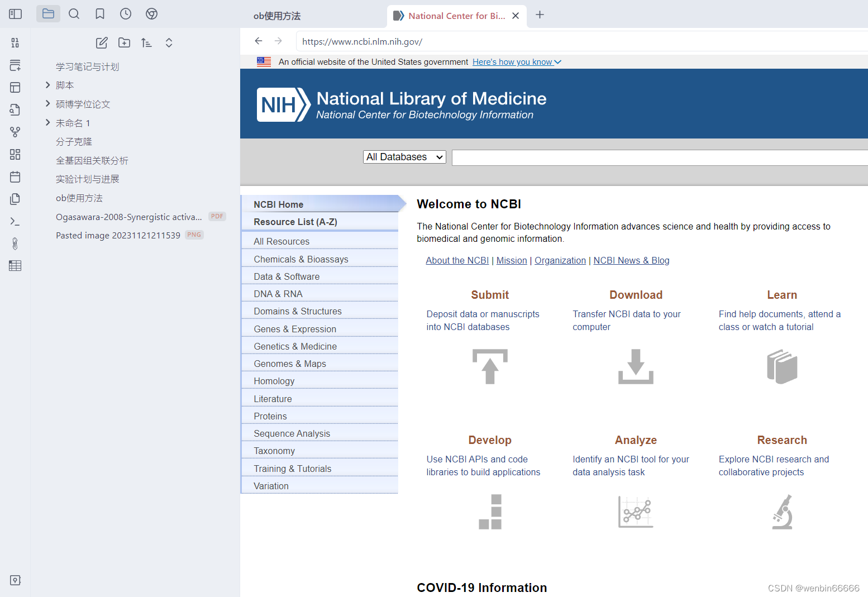Click the Learn books icon

click(x=782, y=366)
